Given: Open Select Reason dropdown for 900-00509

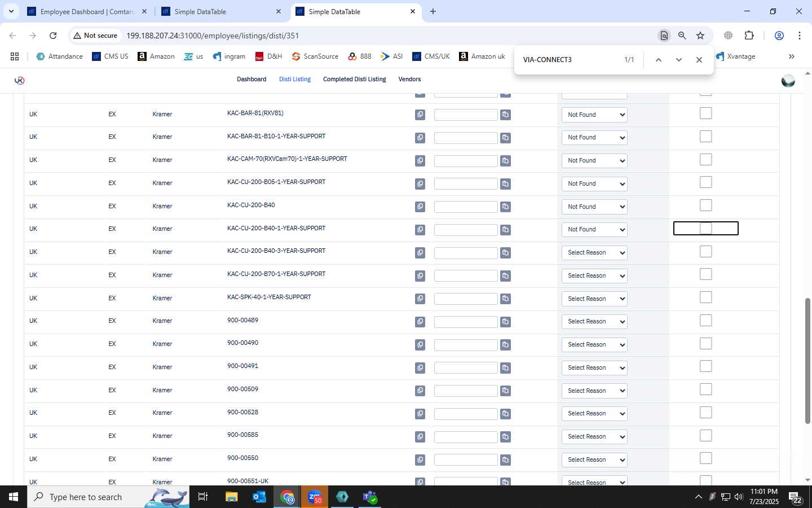Looking at the screenshot, I should point(594,391).
